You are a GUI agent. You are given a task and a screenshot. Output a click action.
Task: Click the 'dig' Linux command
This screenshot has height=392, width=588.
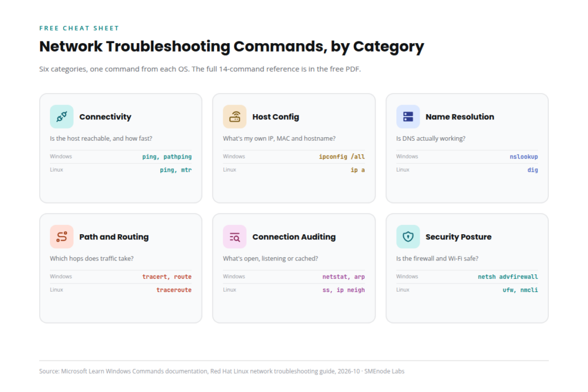click(533, 170)
